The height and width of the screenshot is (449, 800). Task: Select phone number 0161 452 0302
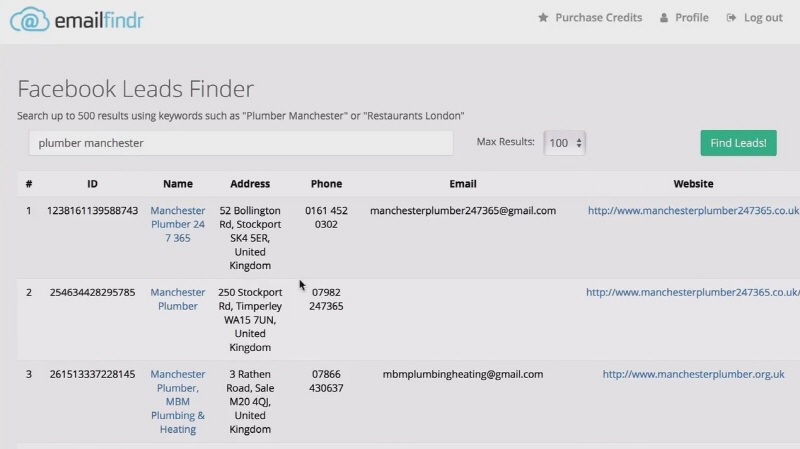click(327, 217)
